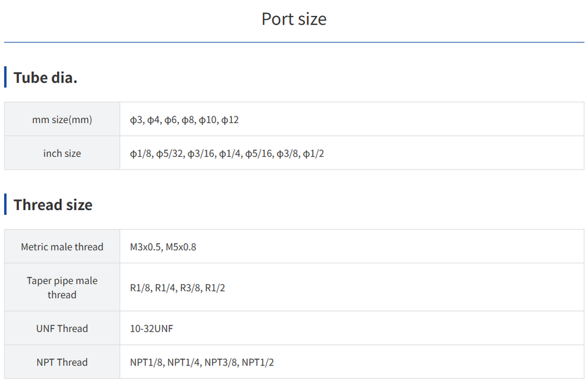The image size is (588, 390).
Task: Click the Thread size section heading
Action: (53, 204)
